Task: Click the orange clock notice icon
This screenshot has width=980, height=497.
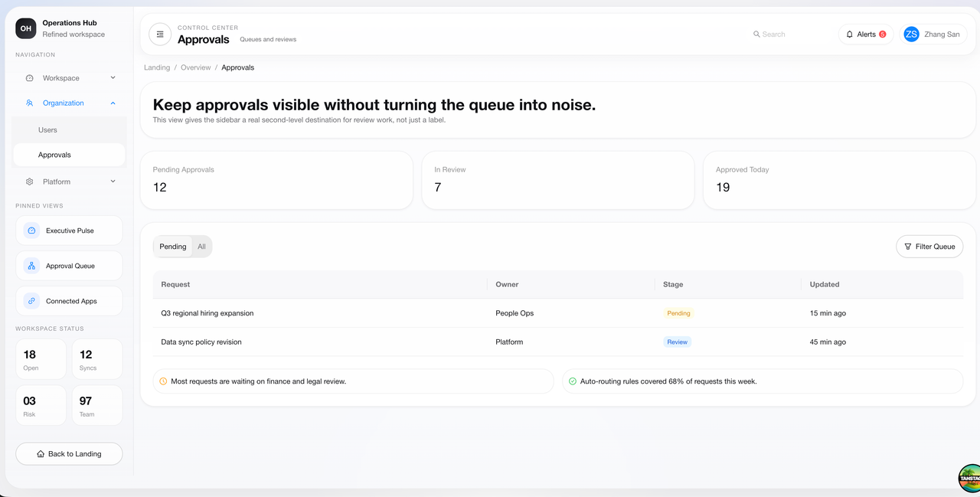Action: (x=163, y=381)
